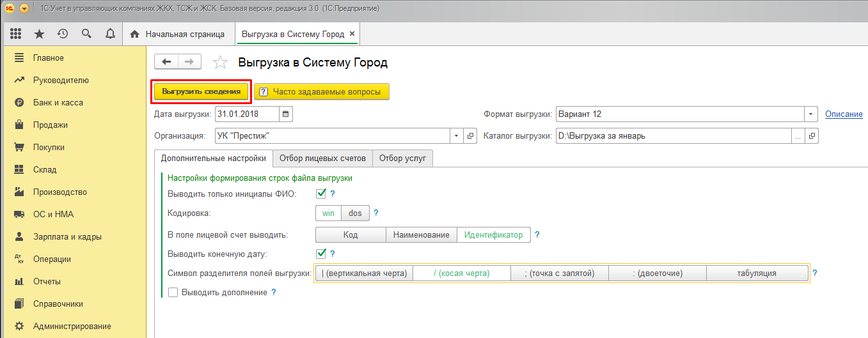
Task: Show help for Выводить только инициалы ФИО
Action: click(x=333, y=194)
